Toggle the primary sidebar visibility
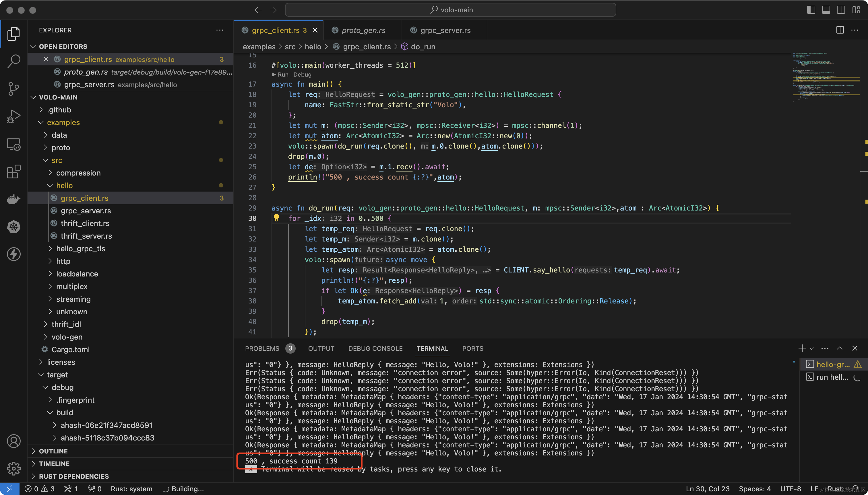The width and height of the screenshot is (868, 495). [x=811, y=10]
